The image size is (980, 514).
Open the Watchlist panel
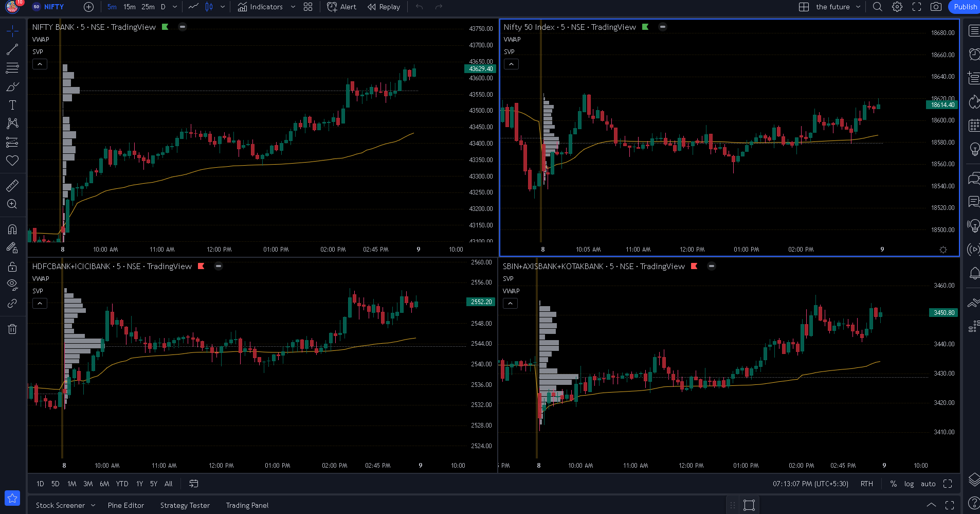(973, 30)
